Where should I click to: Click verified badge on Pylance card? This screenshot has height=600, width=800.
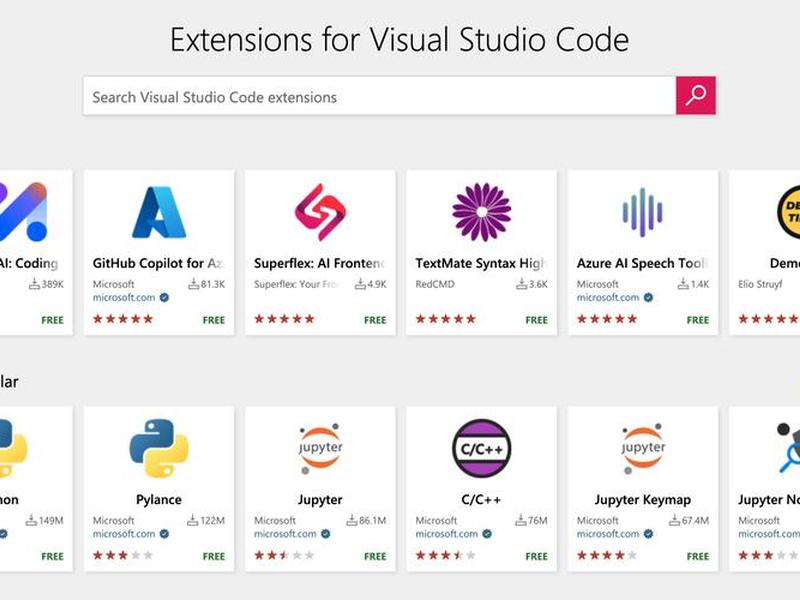[164, 534]
